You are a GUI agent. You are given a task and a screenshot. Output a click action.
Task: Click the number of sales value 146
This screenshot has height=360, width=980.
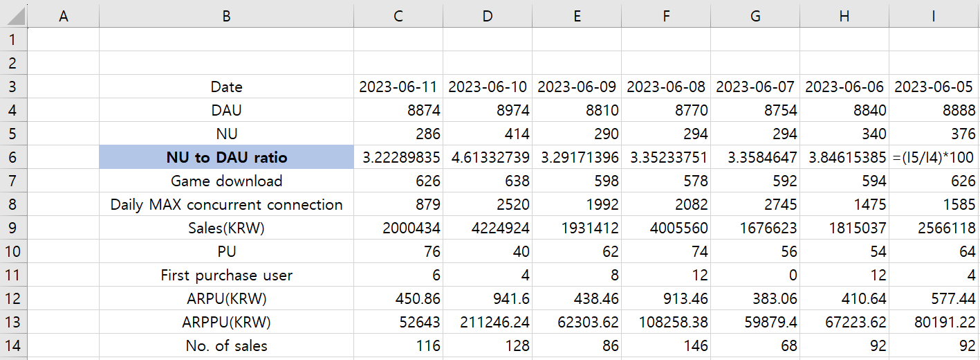point(666,345)
